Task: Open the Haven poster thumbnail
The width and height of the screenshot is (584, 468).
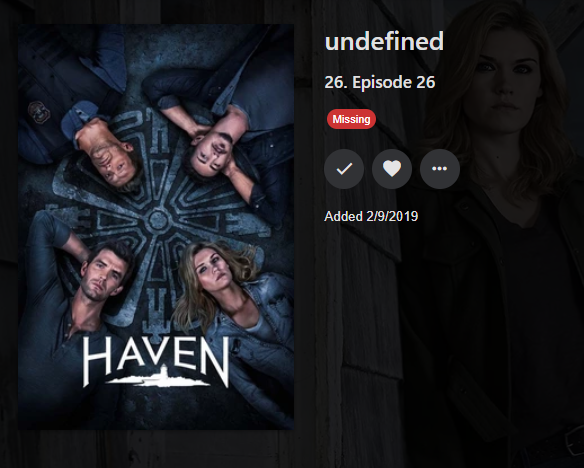Action: coord(156,227)
